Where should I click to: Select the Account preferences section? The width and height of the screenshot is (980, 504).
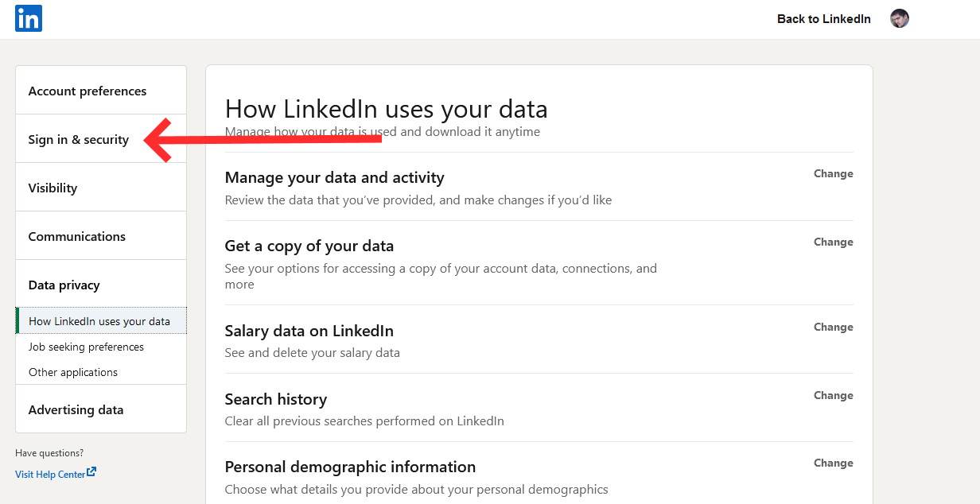click(x=87, y=91)
